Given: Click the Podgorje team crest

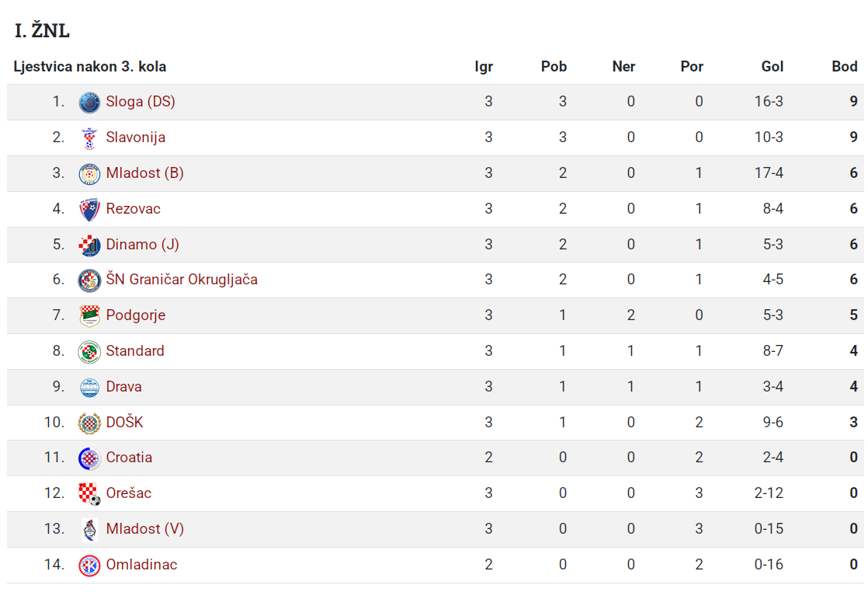Looking at the screenshot, I should click(89, 316).
